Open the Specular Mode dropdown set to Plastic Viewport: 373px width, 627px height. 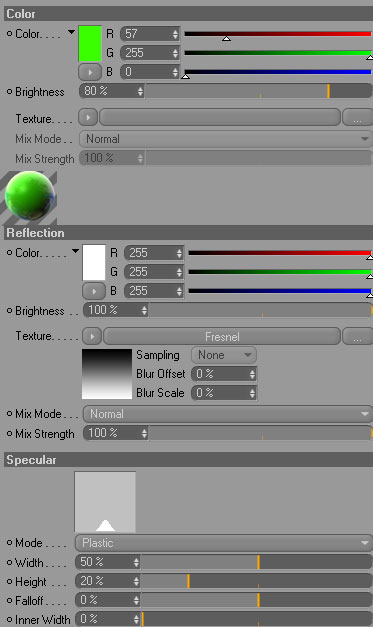tap(223, 543)
